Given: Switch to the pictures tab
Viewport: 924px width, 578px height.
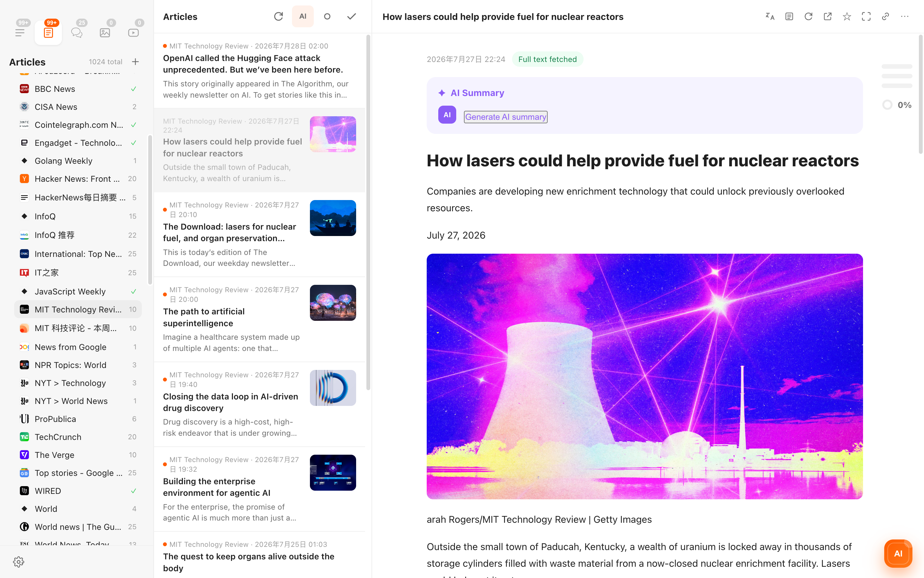Looking at the screenshot, I should 105,32.
